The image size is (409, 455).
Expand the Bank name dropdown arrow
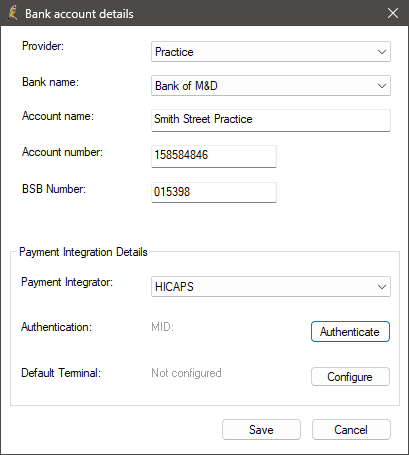pos(382,86)
